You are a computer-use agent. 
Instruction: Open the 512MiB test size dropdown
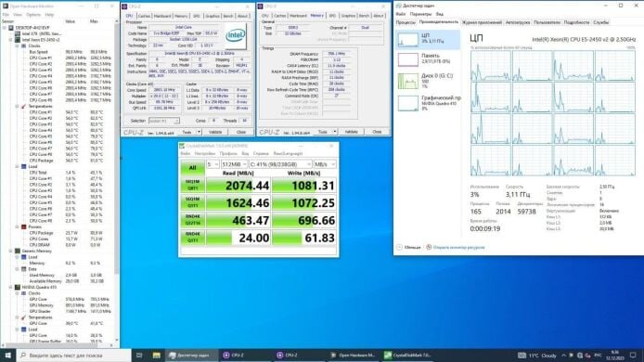point(234,164)
